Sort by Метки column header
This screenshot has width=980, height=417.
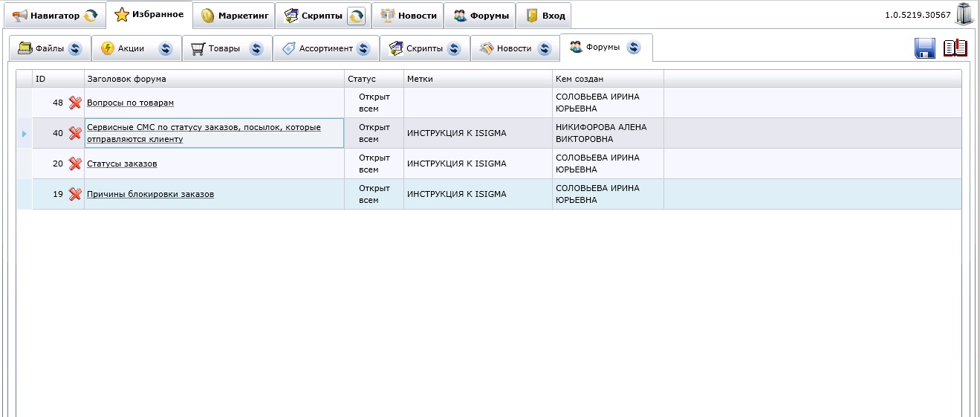pos(478,79)
